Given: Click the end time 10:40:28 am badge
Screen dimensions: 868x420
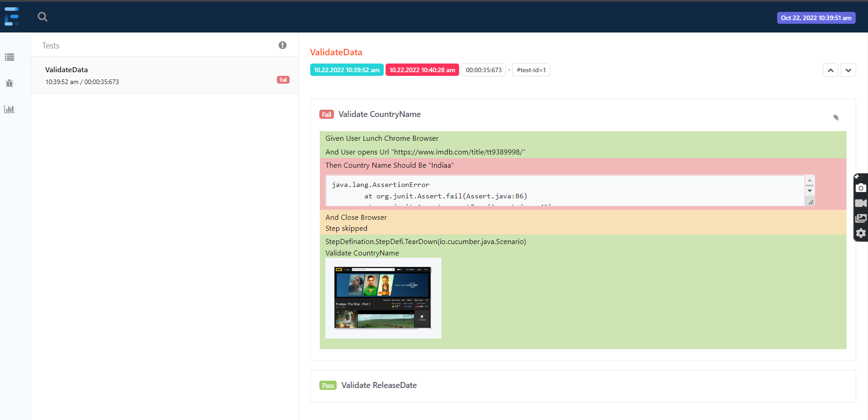Looking at the screenshot, I should click(x=422, y=70).
